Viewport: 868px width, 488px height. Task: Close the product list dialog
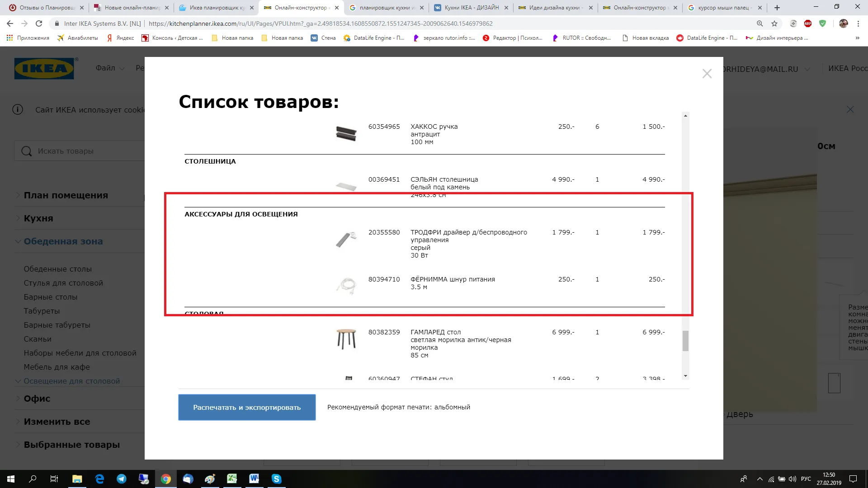pos(707,74)
